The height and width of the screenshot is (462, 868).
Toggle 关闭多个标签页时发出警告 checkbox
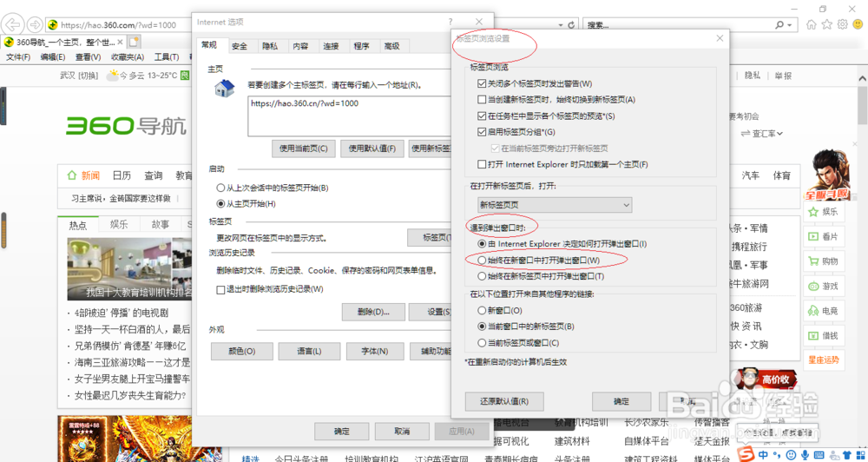point(481,84)
